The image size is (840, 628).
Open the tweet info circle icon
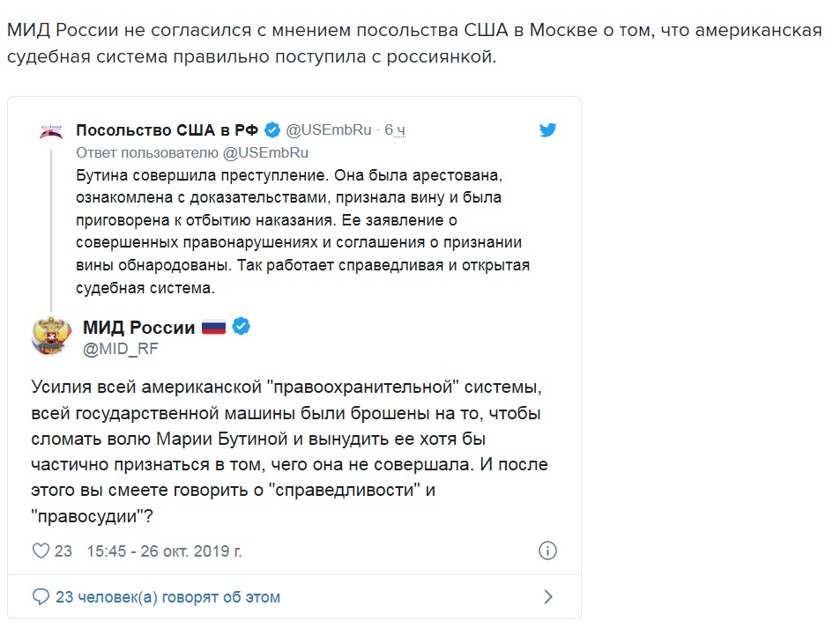[x=547, y=550]
